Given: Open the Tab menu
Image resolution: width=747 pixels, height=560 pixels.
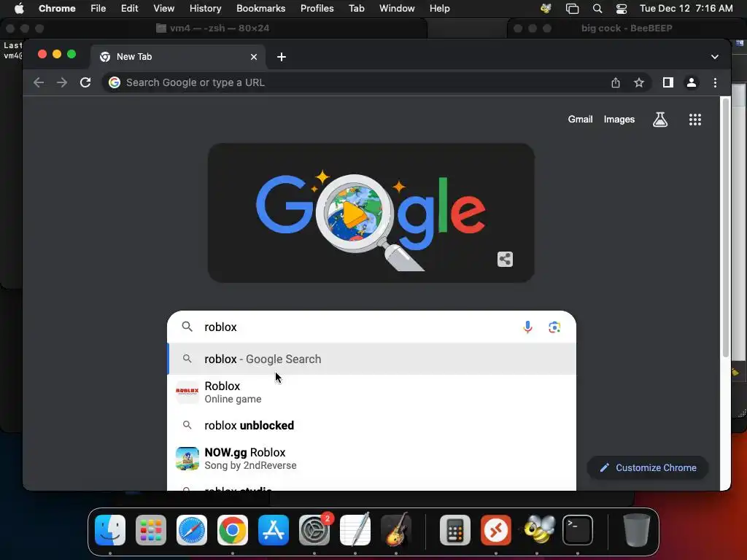Looking at the screenshot, I should (x=356, y=8).
